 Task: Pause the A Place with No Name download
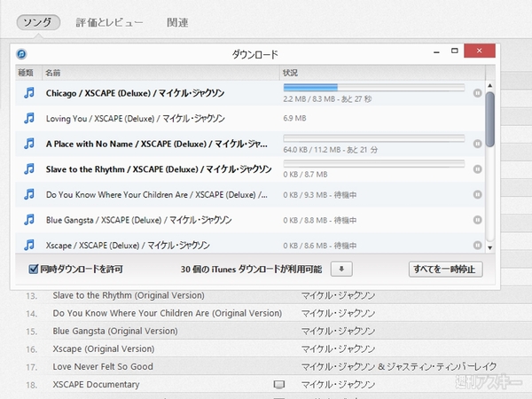[x=477, y=144]
